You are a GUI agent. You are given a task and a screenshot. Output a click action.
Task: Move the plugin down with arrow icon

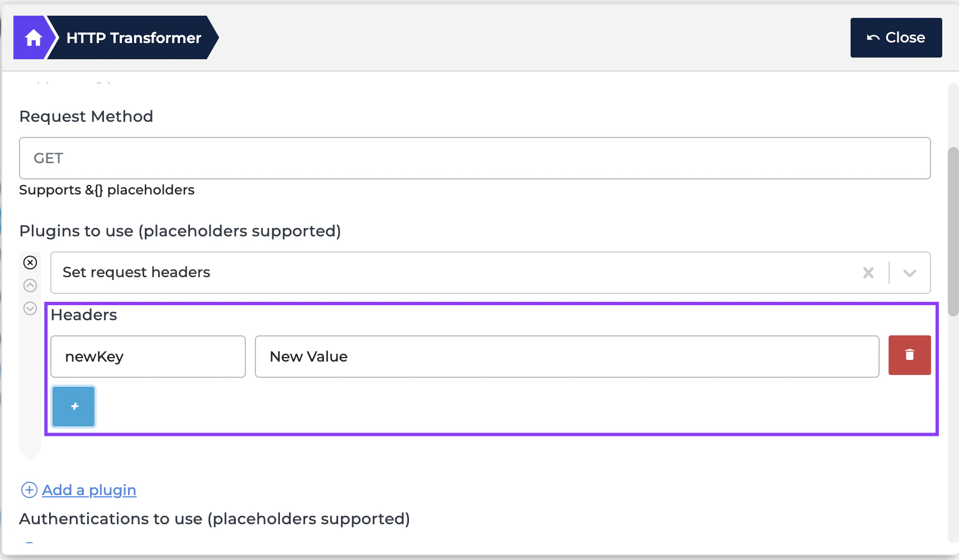click(x=30, y=308)
